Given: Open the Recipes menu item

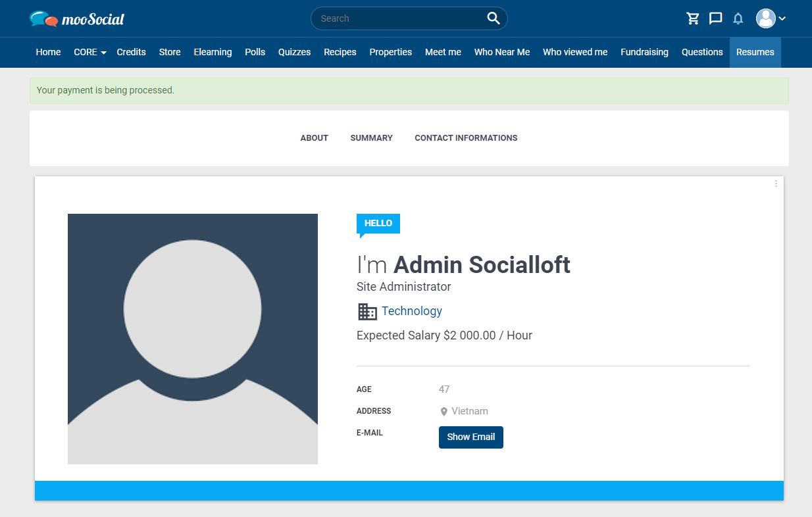Looking at the screenshot, I should tap(340, 52).
